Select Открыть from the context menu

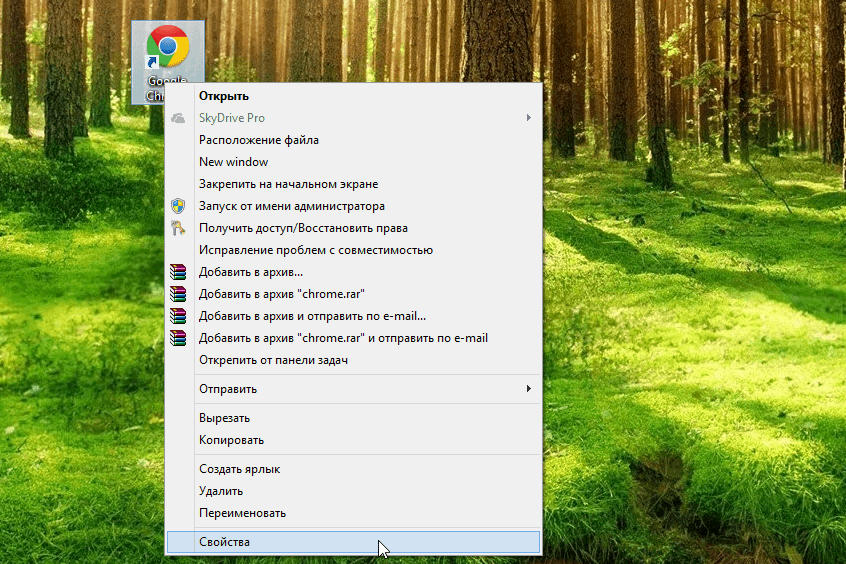[224, 96]
